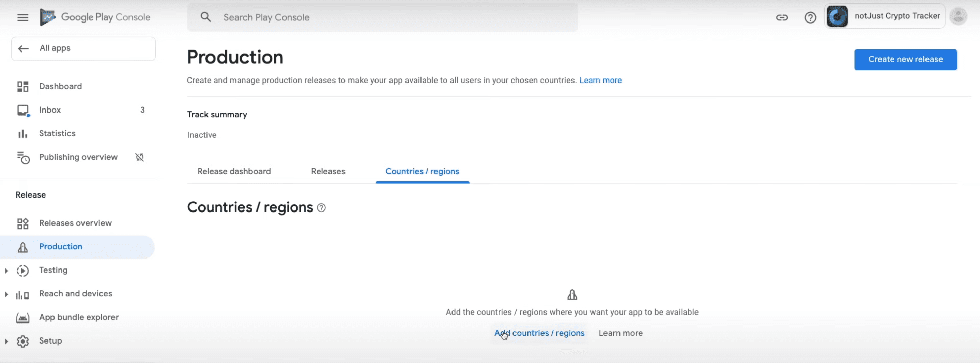Open Releases overview
Image resolution: width=980 pixels, height=363 pixels.
point(75,223)
